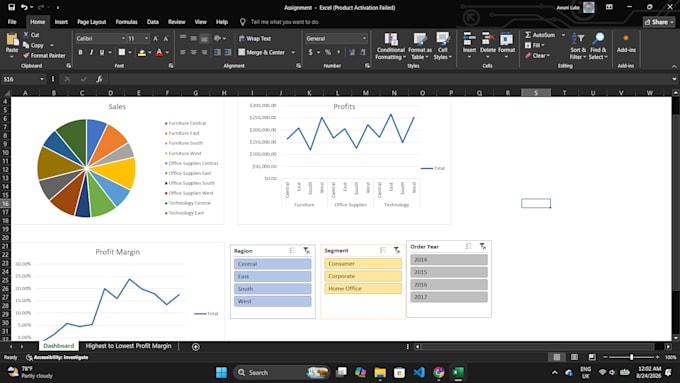Open Font dialog launcher

171,66
